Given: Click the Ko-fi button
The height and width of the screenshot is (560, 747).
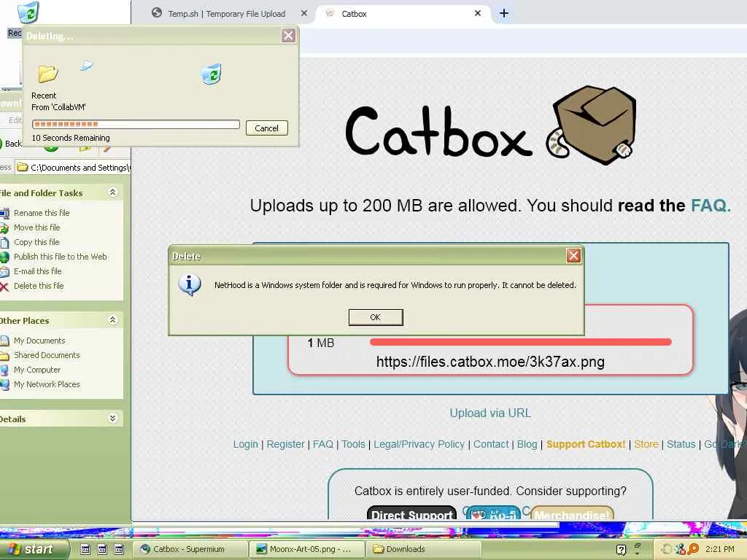Looking at the screenshot, I should pos(493,513).
